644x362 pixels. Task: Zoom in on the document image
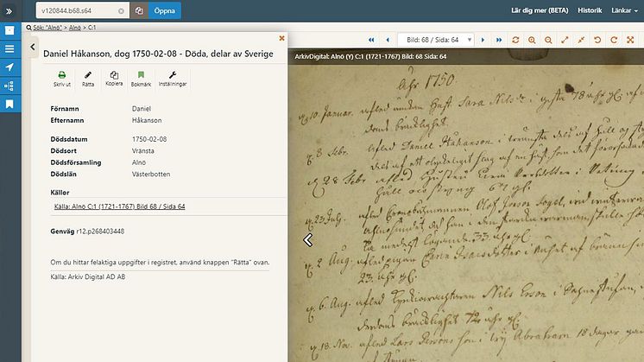pyautogui.click(x=532, y=40)
